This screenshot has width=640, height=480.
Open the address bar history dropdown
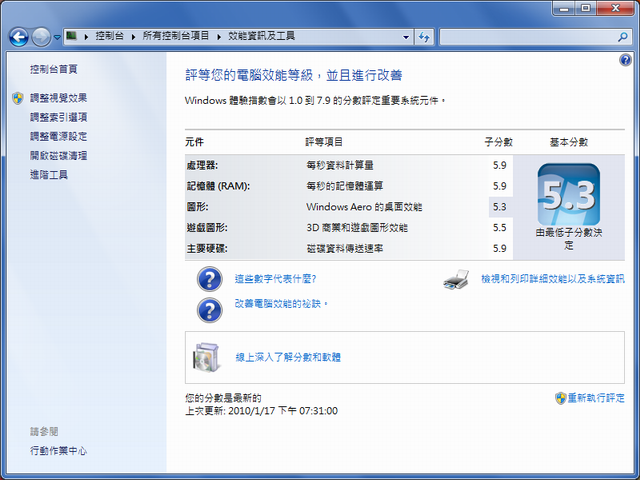click(x=406, y=37)
